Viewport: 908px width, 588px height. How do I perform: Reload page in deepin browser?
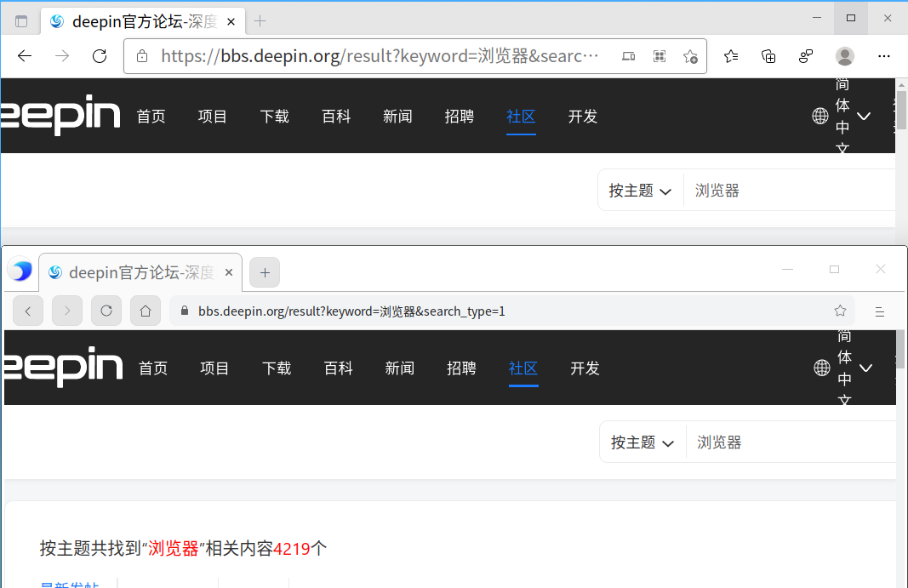pos(106,311)
